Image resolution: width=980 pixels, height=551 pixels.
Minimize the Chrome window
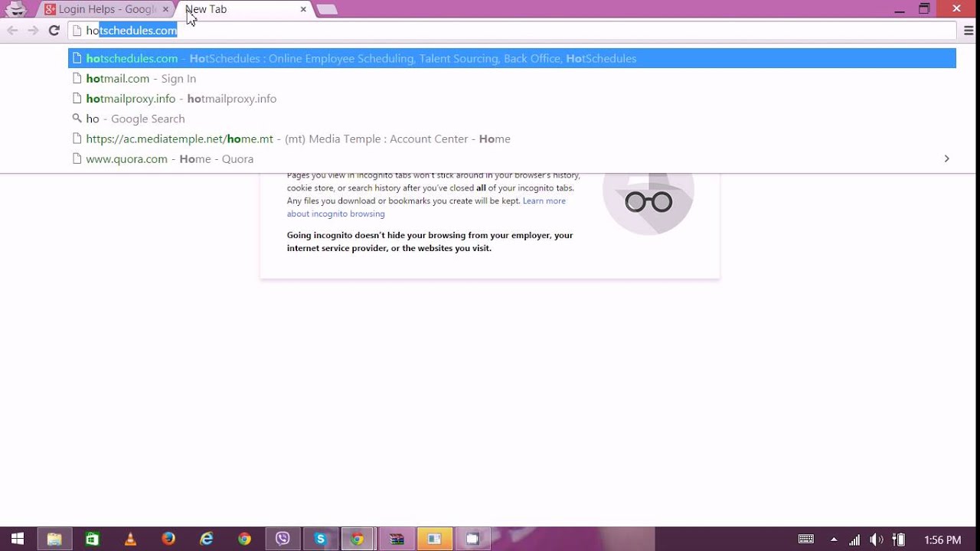[x=900, y=9]
